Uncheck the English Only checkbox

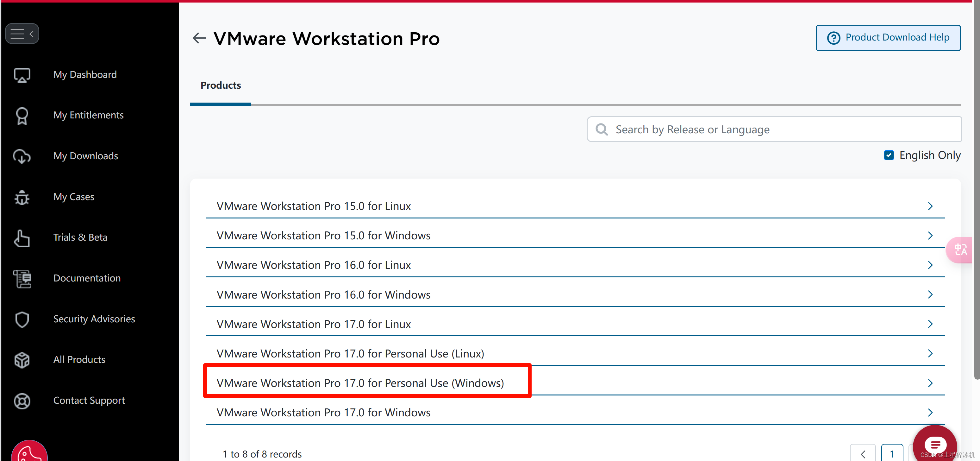tap(889, 155)
